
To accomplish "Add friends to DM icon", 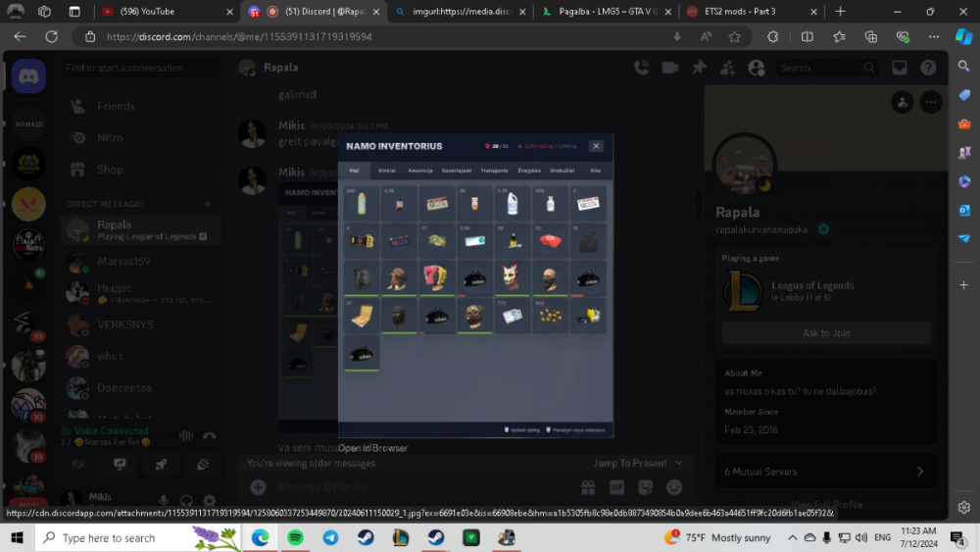I will 727,68.
